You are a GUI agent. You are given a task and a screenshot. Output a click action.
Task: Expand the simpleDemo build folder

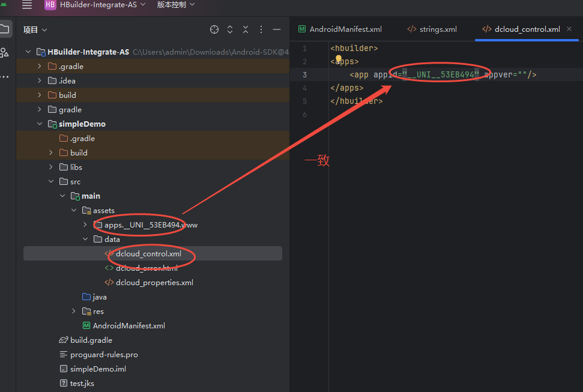tap(51, 152)
